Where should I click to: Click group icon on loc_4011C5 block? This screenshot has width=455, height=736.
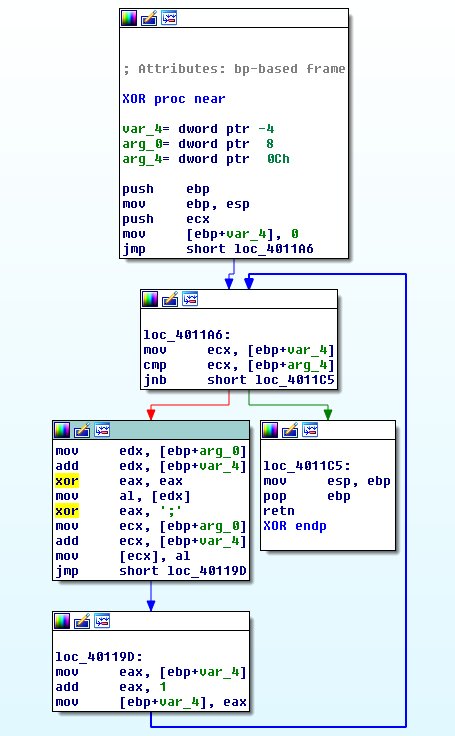(x=310, y=429)
